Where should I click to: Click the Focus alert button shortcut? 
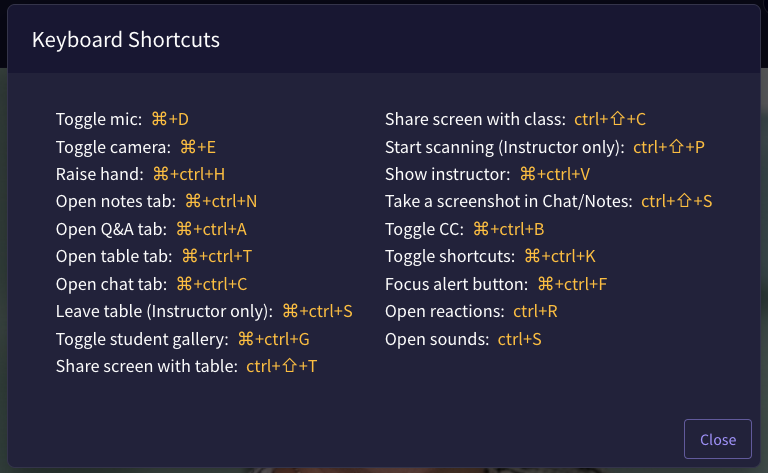coord(496,284)
